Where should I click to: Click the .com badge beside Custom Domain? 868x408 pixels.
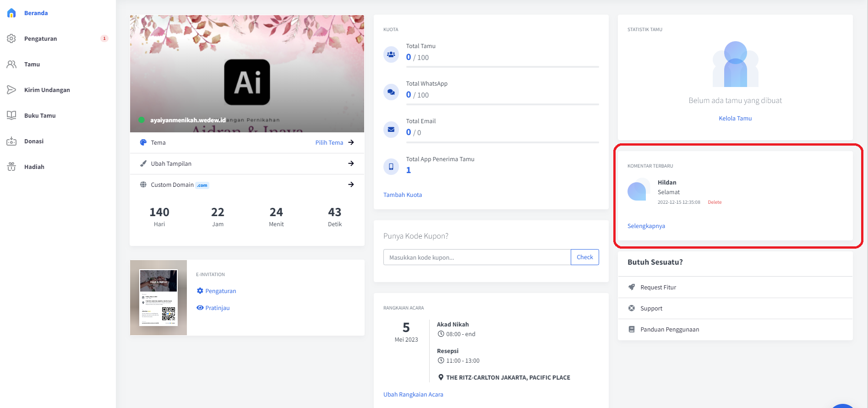[202, 185]
